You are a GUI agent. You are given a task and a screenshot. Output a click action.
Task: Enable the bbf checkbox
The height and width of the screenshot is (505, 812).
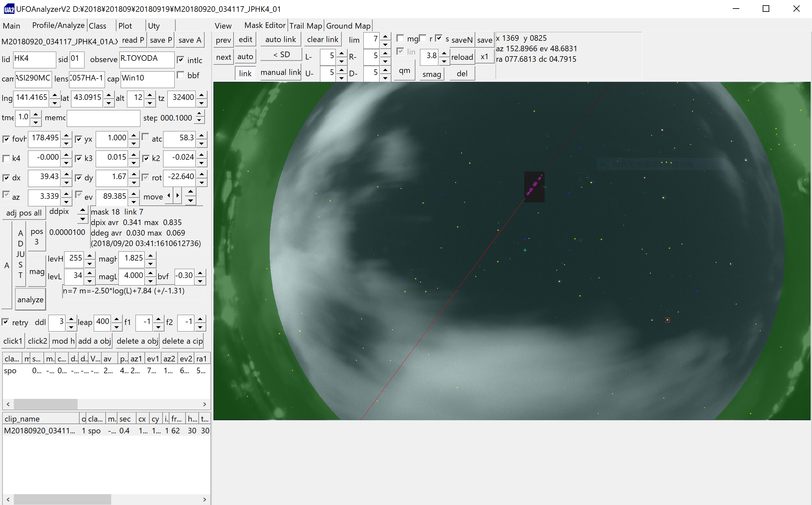181,75
